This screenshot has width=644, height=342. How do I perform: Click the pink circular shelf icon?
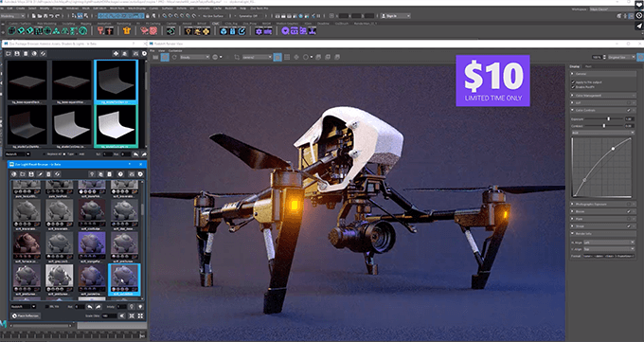[x=153, y=31]
